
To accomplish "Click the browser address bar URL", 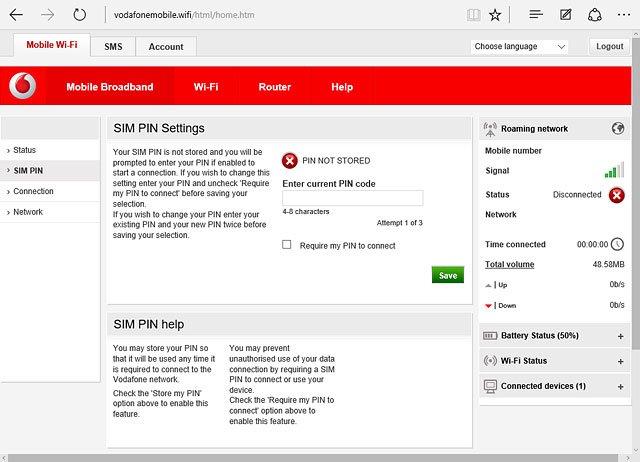I will coord(184,15).
